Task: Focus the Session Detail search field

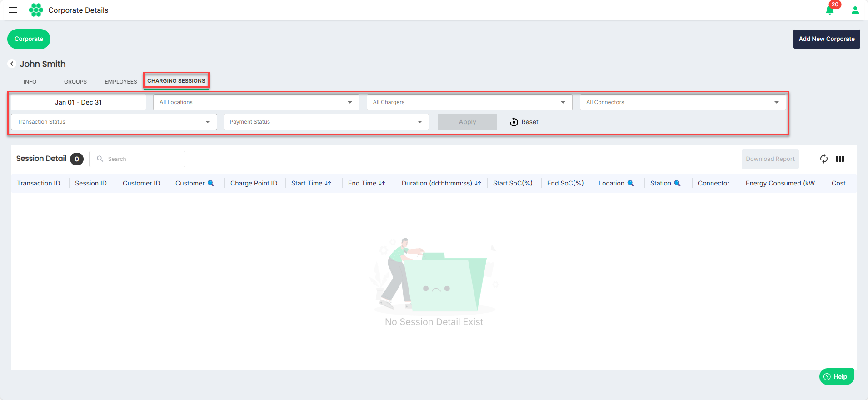Action: tap(137, 159)
